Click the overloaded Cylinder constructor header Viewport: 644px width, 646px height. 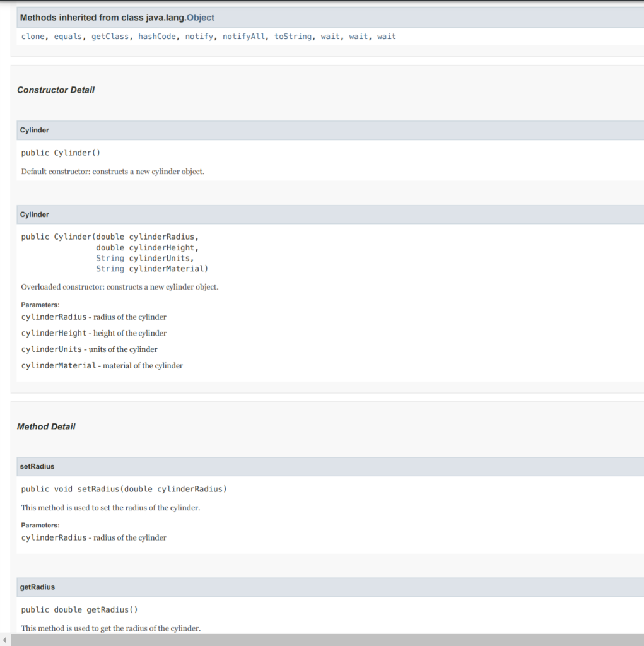pyautogui.click(x=34, y=214)
